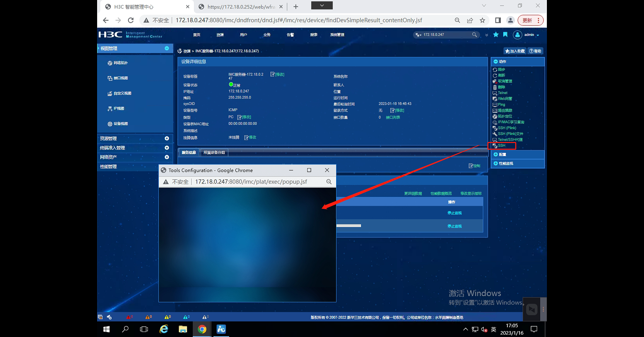Viewport: 644px width, 337px height.
Task: Open the 系统管理 top menu
Action: (x=337, y=35)
